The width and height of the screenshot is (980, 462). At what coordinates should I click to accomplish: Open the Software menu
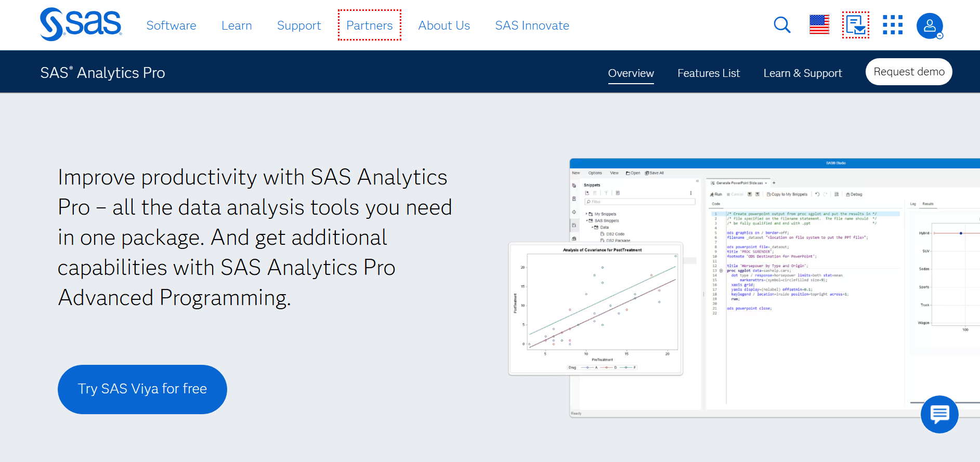tap(172, 25)
